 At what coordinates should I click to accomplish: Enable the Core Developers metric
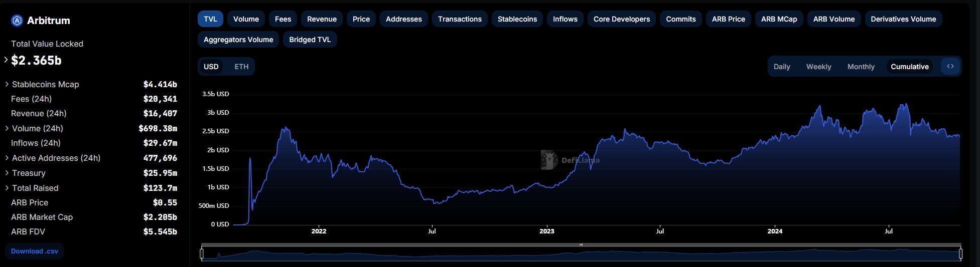click(622, 19)
